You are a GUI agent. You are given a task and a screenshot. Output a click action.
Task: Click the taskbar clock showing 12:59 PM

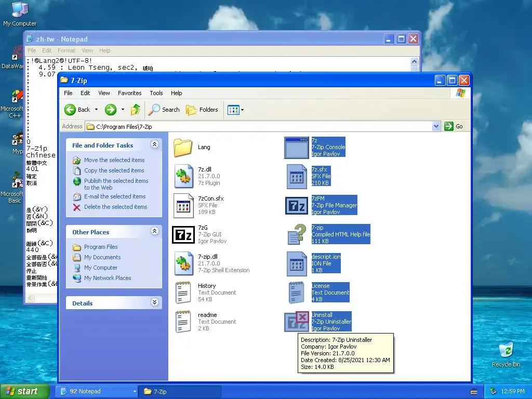[512, 392]
